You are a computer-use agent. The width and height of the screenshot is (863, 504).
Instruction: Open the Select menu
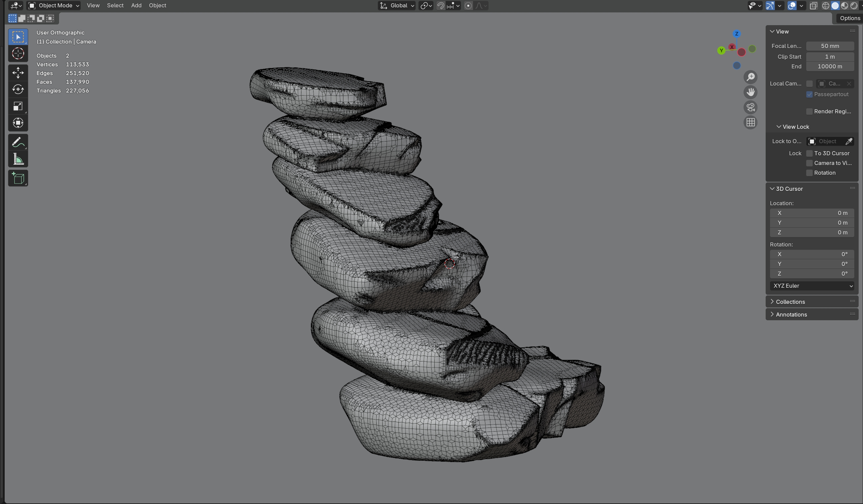coord(115,5)
